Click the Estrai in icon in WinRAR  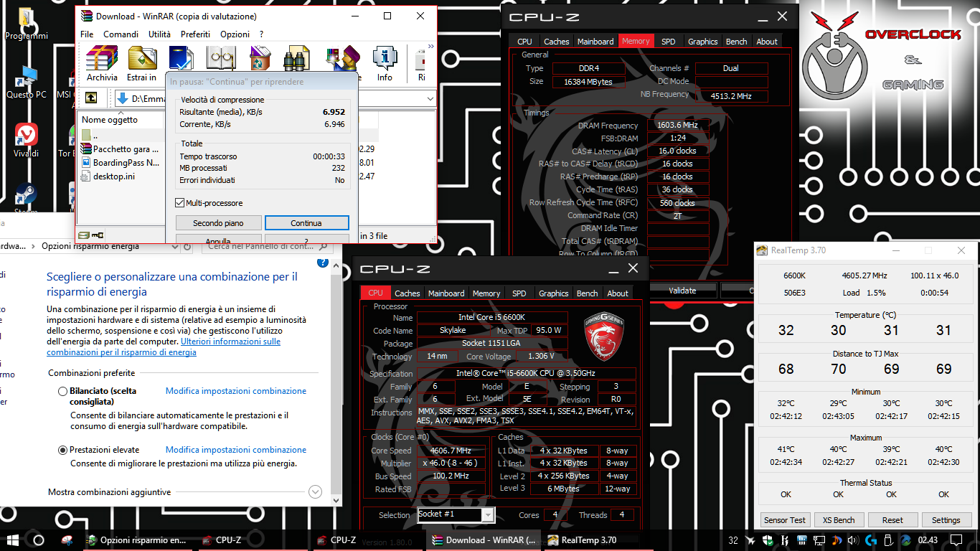coord(142,63)
